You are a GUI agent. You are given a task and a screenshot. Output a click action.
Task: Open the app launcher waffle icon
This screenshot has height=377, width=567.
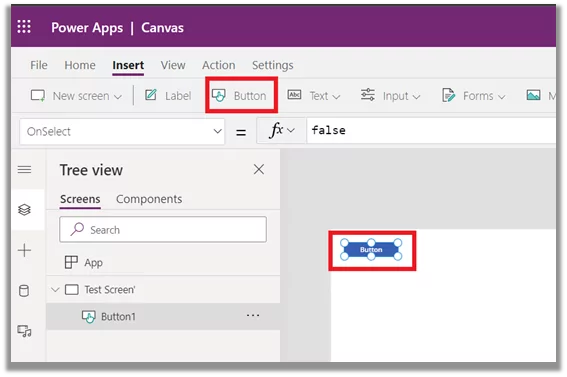24,27
